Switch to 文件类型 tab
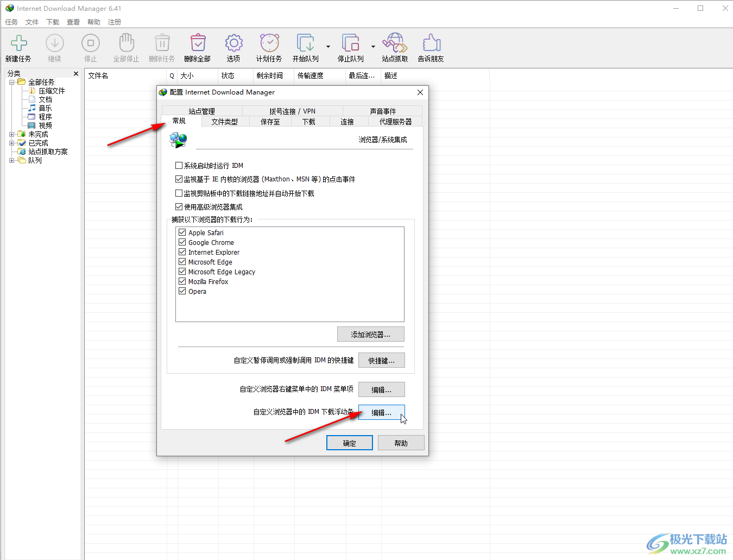733x560 pixels. click(225, 122)
